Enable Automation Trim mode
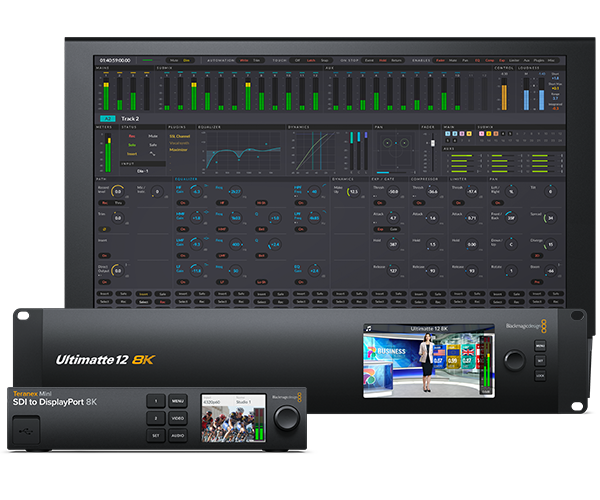The height and width of the screenshot is (500, 600). pyautogui.click(x=256, y=60)
